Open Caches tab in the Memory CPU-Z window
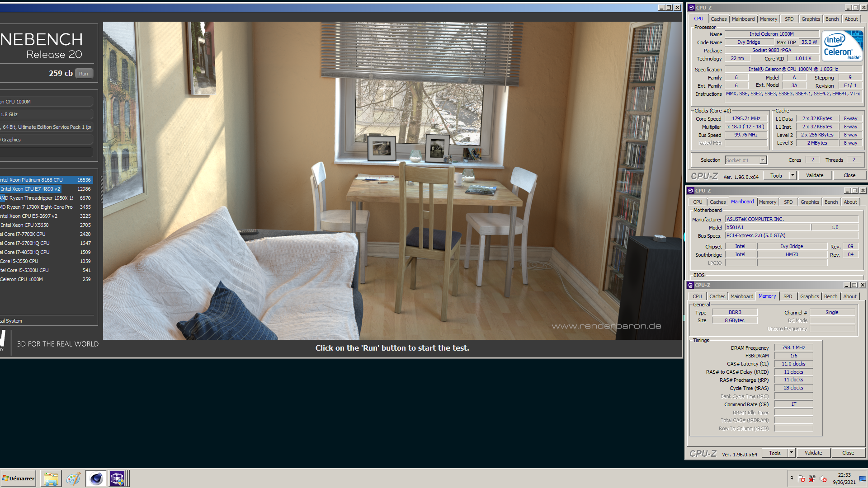This screenshot has width=868, height=488. pos(717,296)
